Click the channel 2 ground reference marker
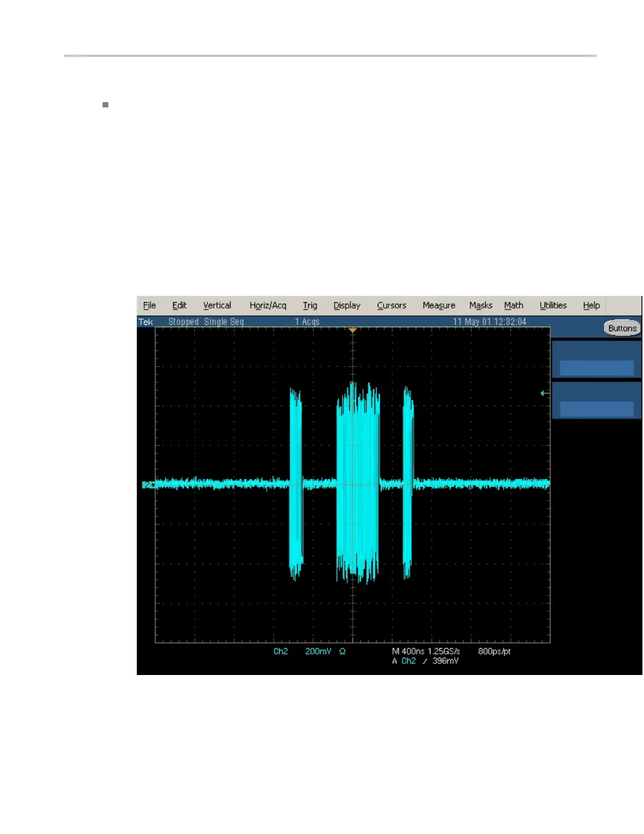The width and height of the screenshot is (644, 834). pos(148,484)
